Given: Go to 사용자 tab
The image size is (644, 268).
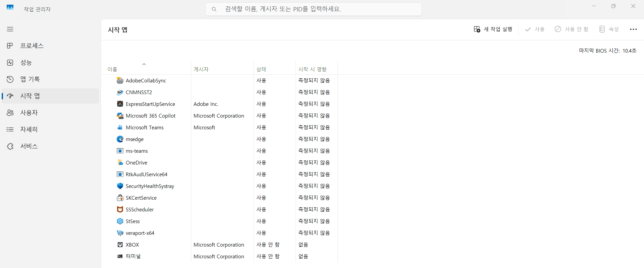Looking at the screenshot, I should [50, 113].
